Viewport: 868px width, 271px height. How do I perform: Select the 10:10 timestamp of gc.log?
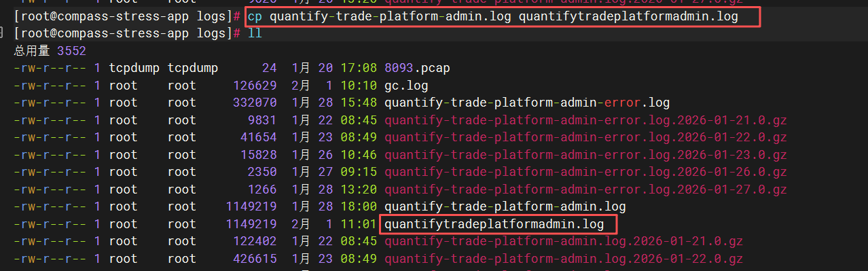[358, 86]
